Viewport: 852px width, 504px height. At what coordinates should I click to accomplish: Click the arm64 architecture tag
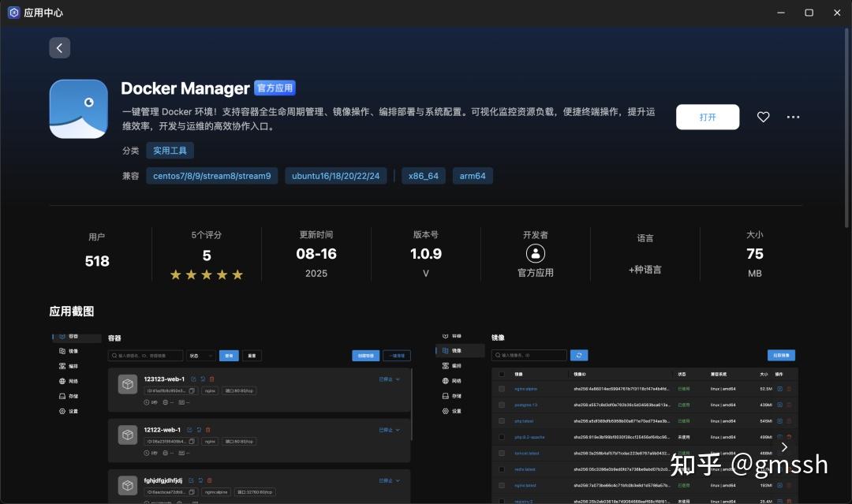coord(473,176)
